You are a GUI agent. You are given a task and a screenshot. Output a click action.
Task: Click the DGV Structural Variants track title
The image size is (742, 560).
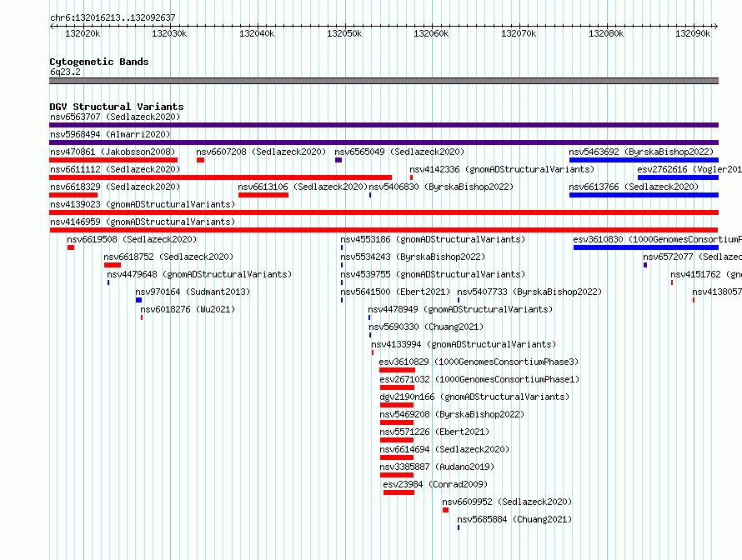point(117,107)
